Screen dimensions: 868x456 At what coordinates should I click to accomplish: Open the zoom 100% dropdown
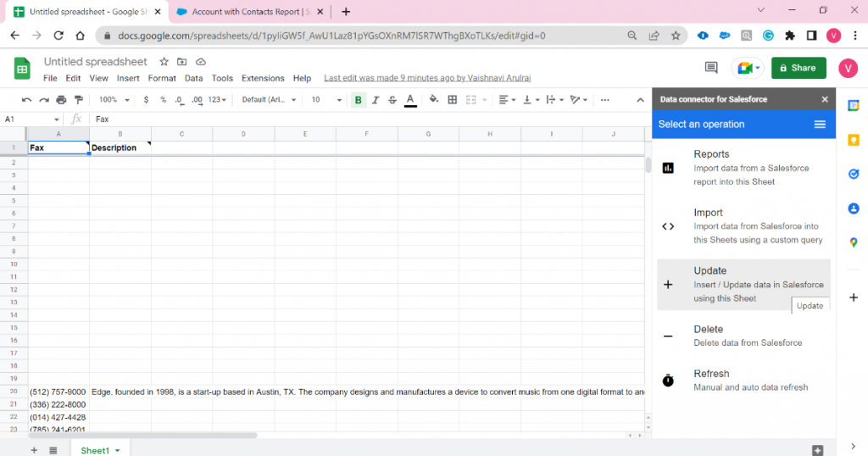(x=114, y=100)
